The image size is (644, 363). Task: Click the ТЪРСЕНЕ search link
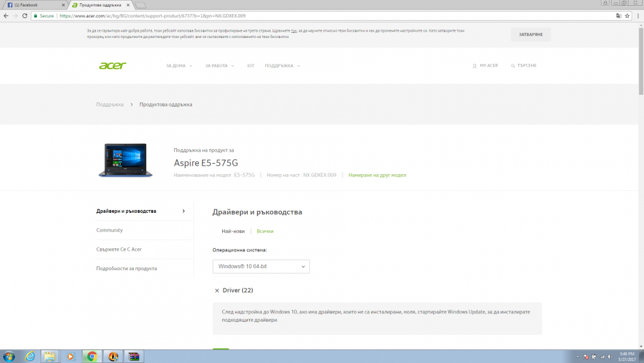[524, 66]
